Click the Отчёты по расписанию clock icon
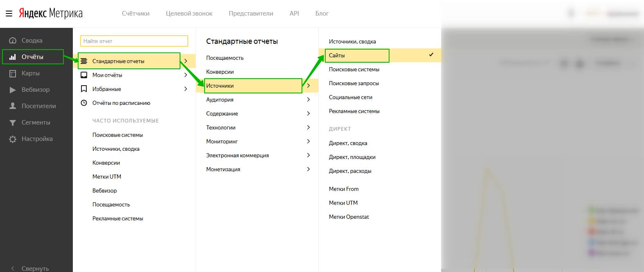 84,103
